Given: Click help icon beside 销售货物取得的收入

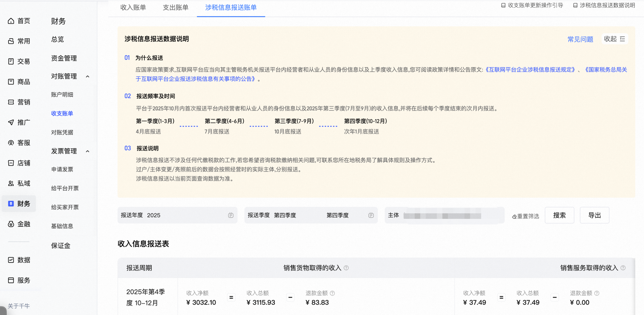Looking at the screenshot, I should pos(346,268).
